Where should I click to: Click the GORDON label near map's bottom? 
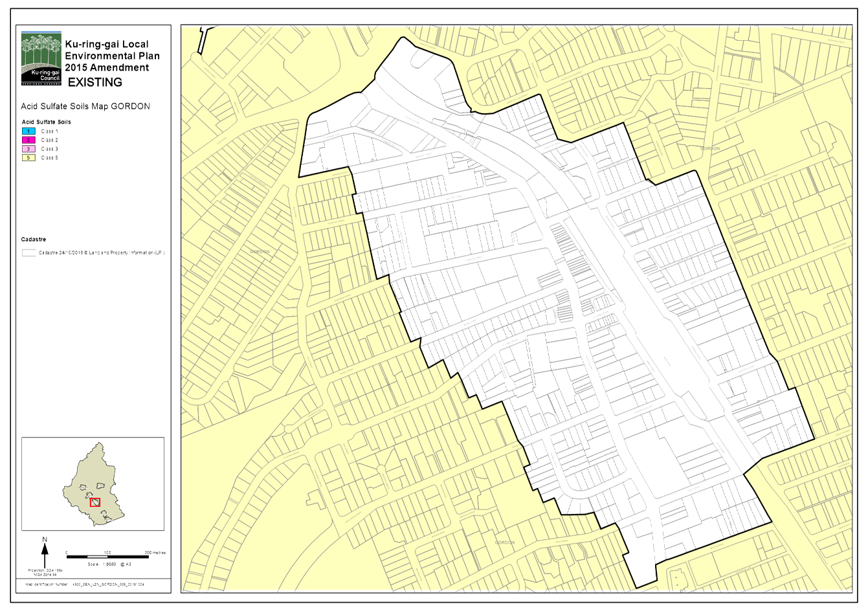505,542
